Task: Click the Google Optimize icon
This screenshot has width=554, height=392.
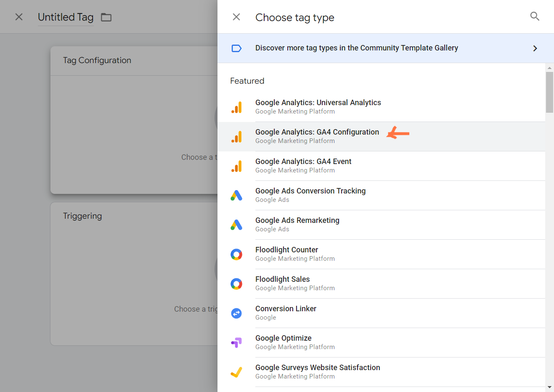Action: [x=236, y=343]
